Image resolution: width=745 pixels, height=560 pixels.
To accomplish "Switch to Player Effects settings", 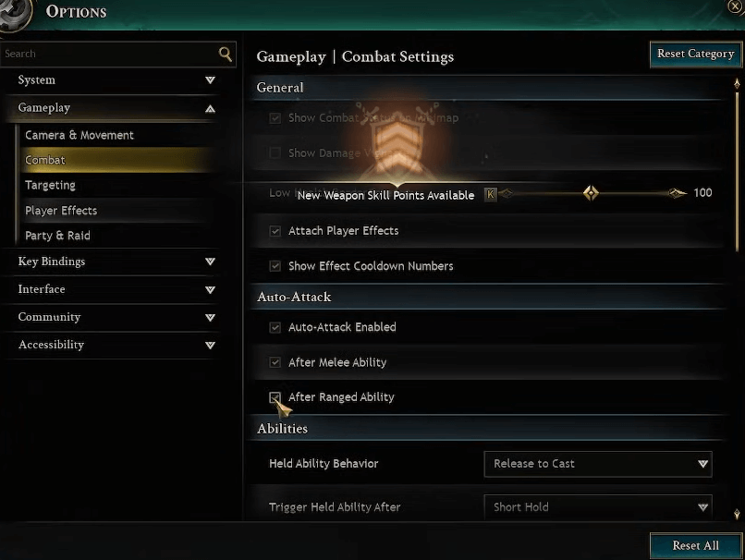I will 63,210.
